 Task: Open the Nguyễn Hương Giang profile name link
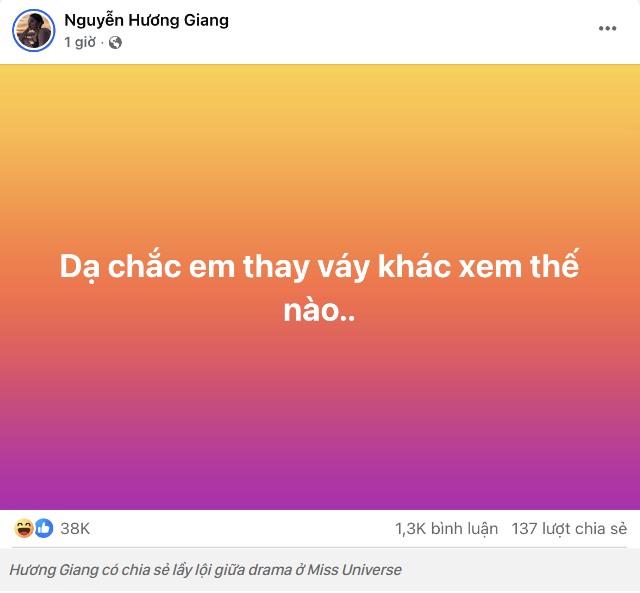(x=146, y=20)
